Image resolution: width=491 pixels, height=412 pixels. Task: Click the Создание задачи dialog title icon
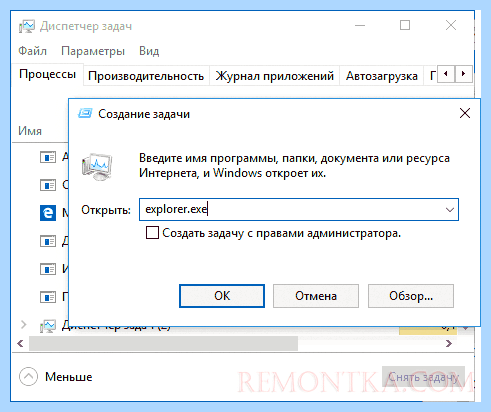[85, 113]
